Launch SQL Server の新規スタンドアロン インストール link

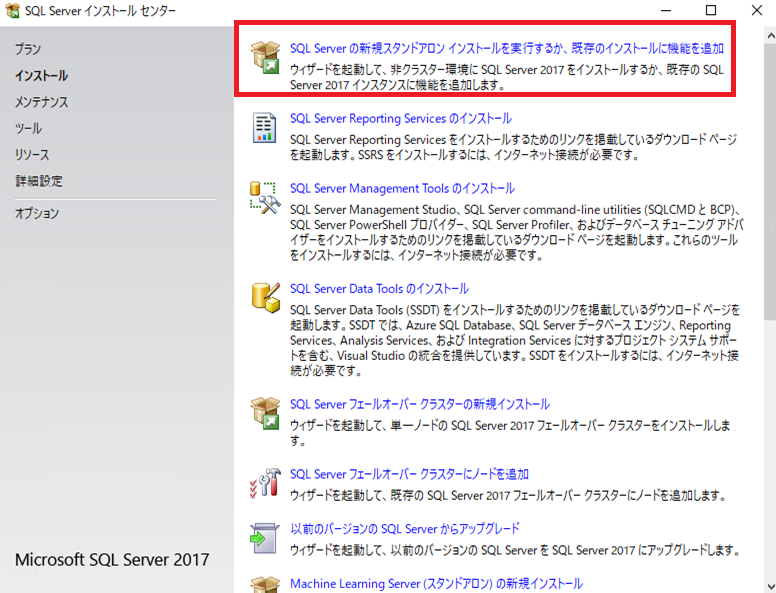[x=507, y=49]
